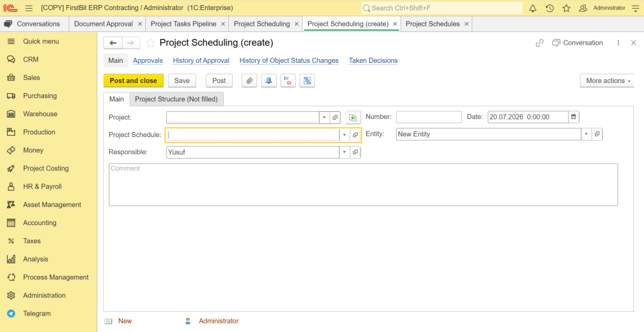
Task: Go forward with the right arrow button
Action: coord(131,43)
